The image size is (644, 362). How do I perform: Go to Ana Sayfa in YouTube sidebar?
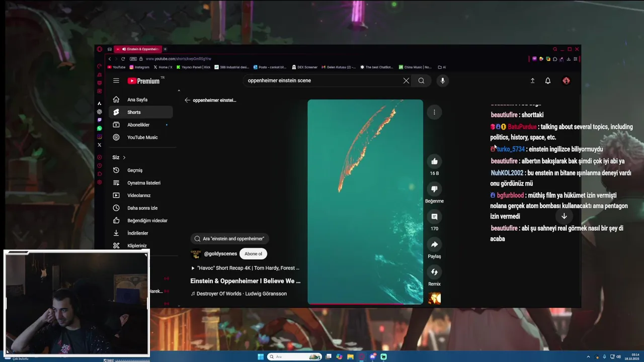coord(141,100)
